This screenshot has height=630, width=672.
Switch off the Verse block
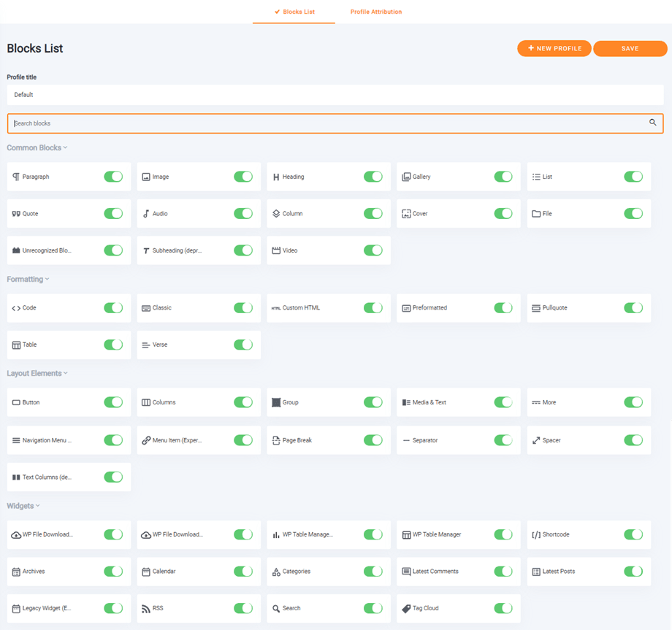point(243,345)
